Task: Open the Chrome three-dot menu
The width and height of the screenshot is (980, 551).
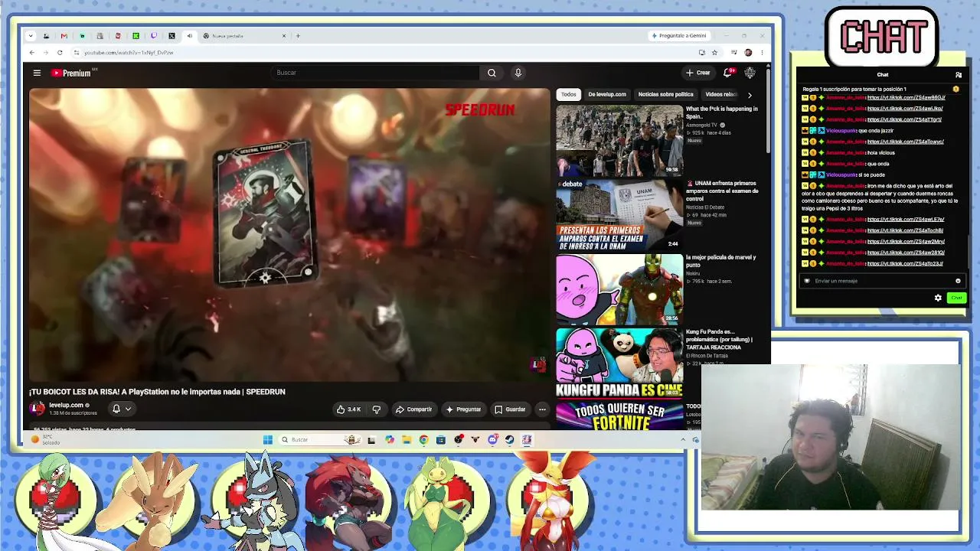Action: pyautogui.click(x=762, y=53)
